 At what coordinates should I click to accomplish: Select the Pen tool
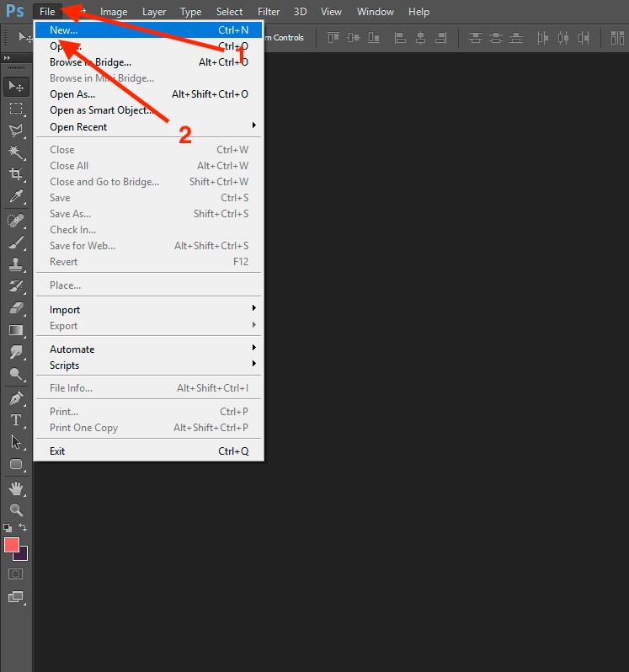[16, 398]
